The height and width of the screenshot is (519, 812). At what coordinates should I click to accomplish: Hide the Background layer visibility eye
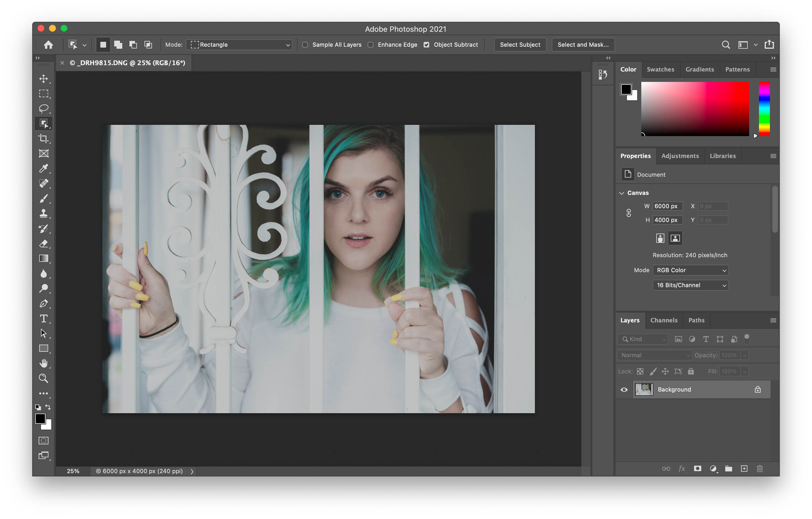[624, 389]
